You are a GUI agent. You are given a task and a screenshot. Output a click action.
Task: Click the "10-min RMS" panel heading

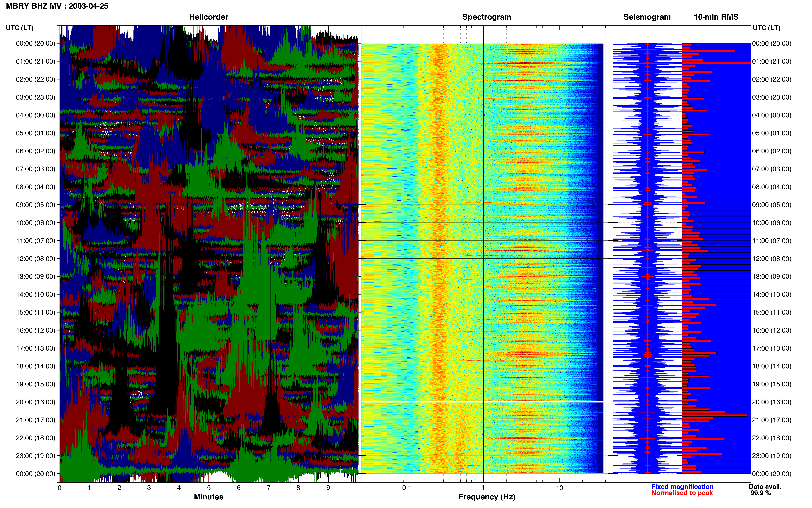tap(716, 17)
